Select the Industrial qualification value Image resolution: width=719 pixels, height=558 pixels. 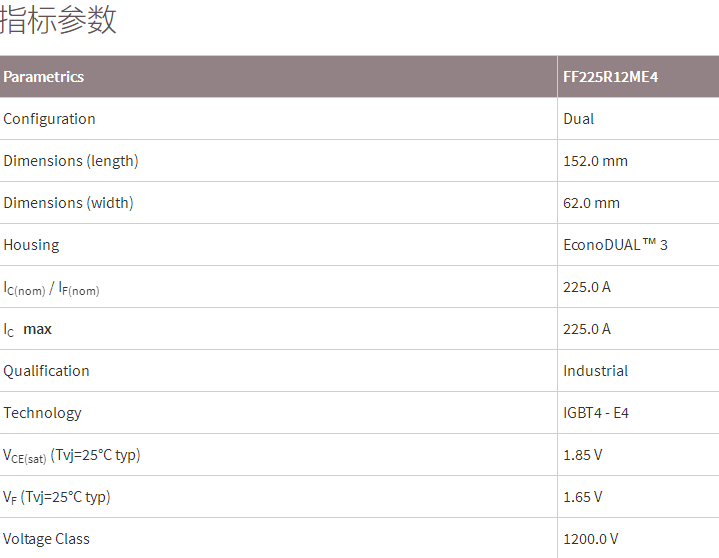pyautogui.click(x=595, y=371)
